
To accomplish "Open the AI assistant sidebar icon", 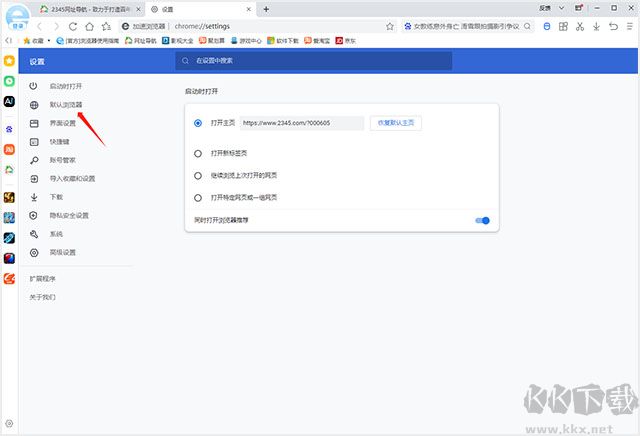I will 9,101.
